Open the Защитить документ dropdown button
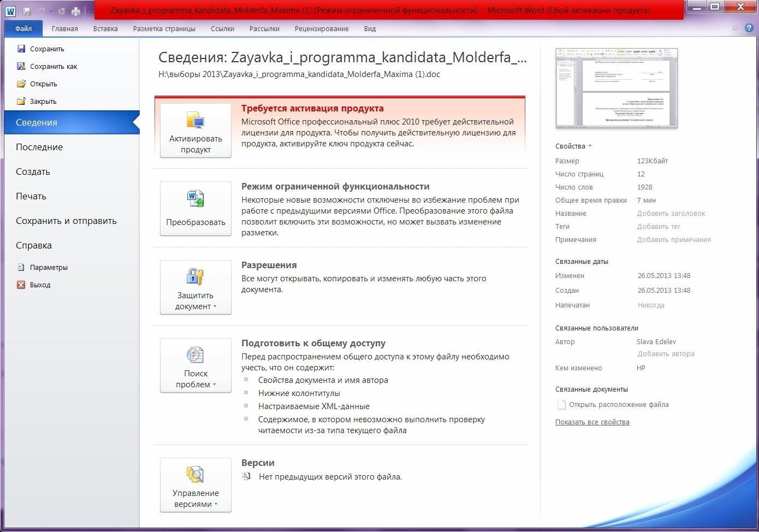 195,287
